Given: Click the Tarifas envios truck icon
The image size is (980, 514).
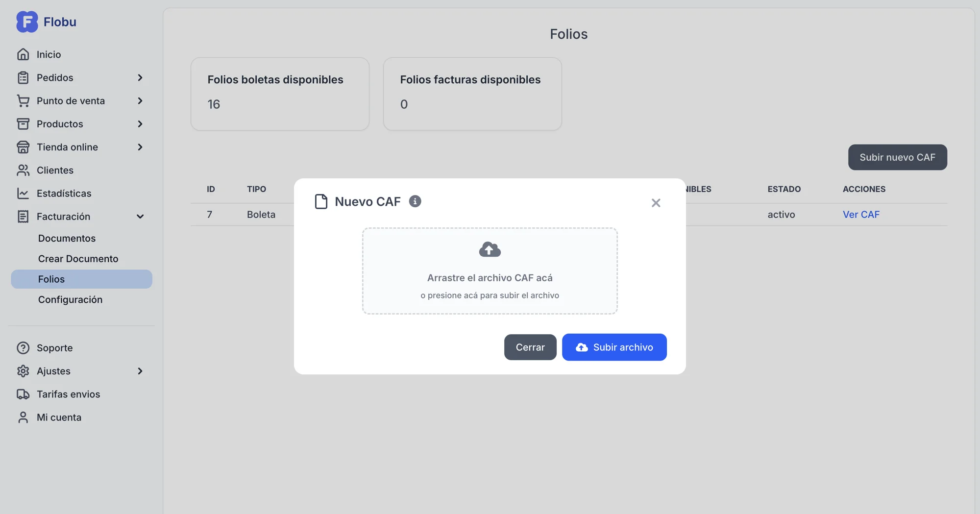Looking at the screenshot, I should (x=23, y=394).
